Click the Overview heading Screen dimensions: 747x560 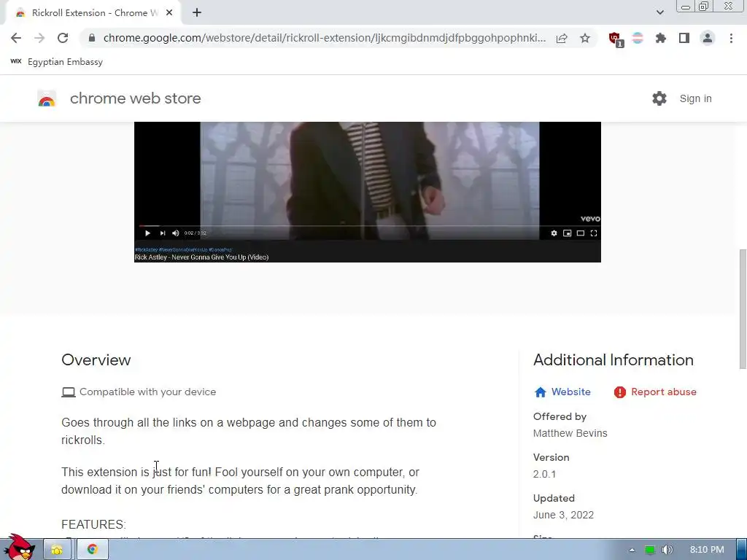(96, 360)
